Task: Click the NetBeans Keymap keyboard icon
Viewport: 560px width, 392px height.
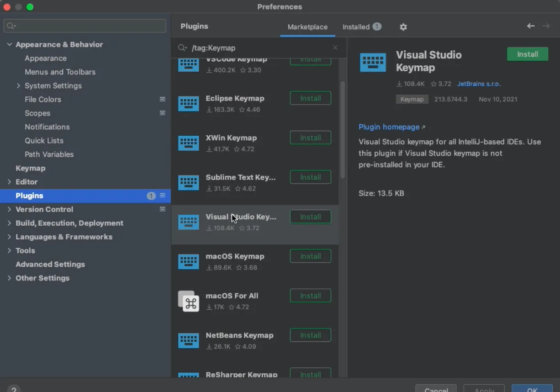Action: [x=188, y=341]
